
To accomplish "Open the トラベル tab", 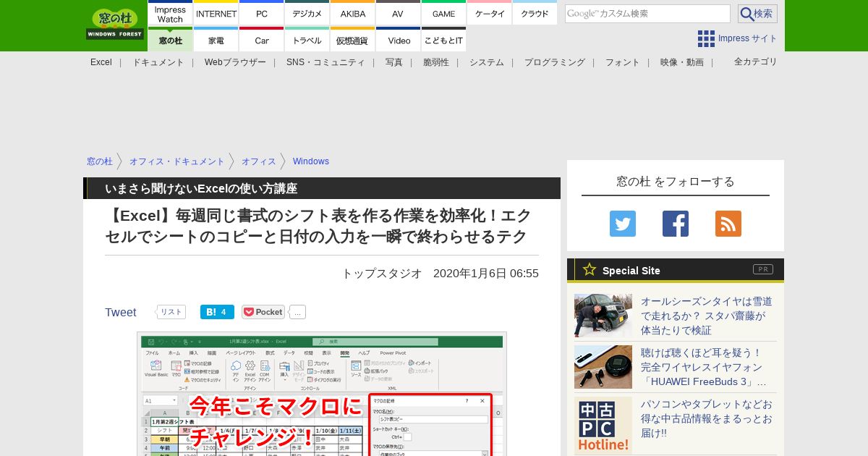I will 307,40.
